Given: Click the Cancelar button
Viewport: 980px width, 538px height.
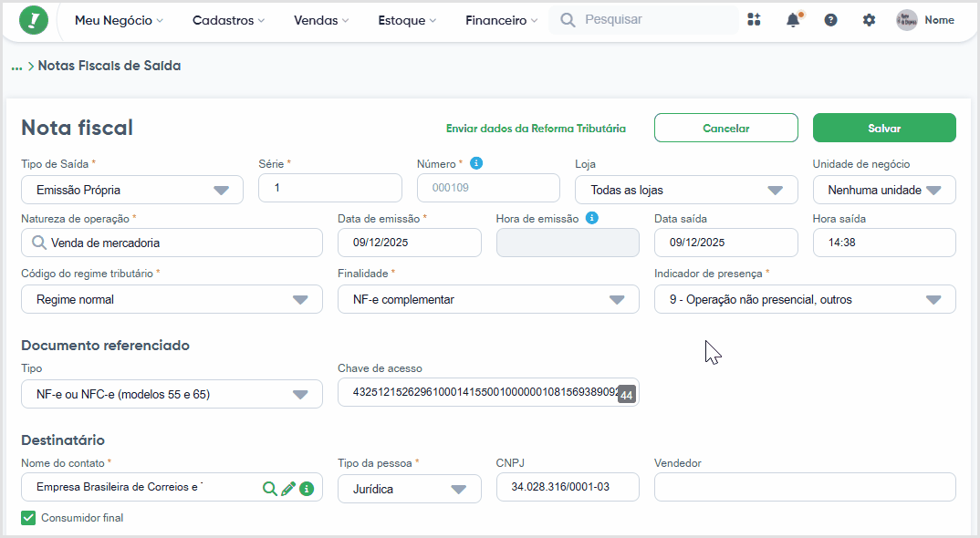Looking at the screenshot, I should click(x=726, y=128).
